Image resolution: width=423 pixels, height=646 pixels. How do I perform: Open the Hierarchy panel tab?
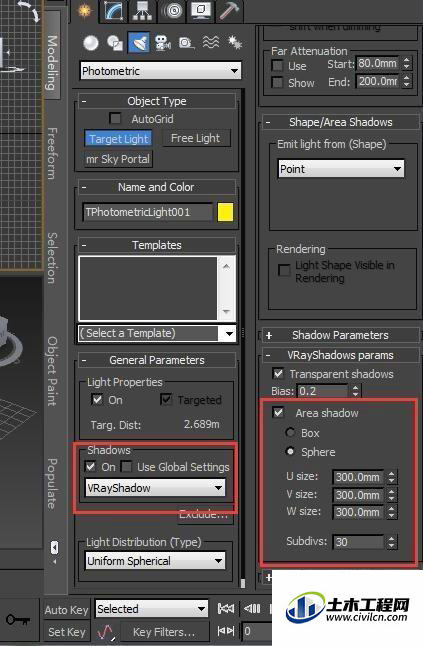pyautogui.click(x=142, y=10)
